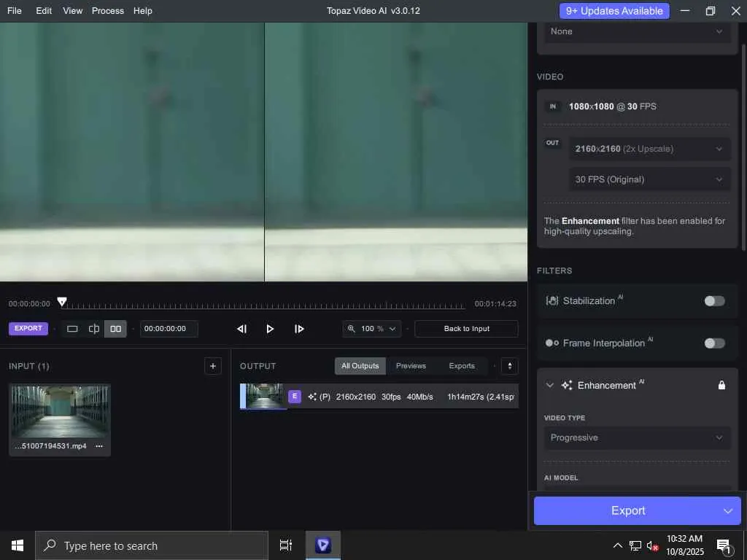747x560 pixels.
Task: Click the zoom magnifier icon
Action: 351,329
